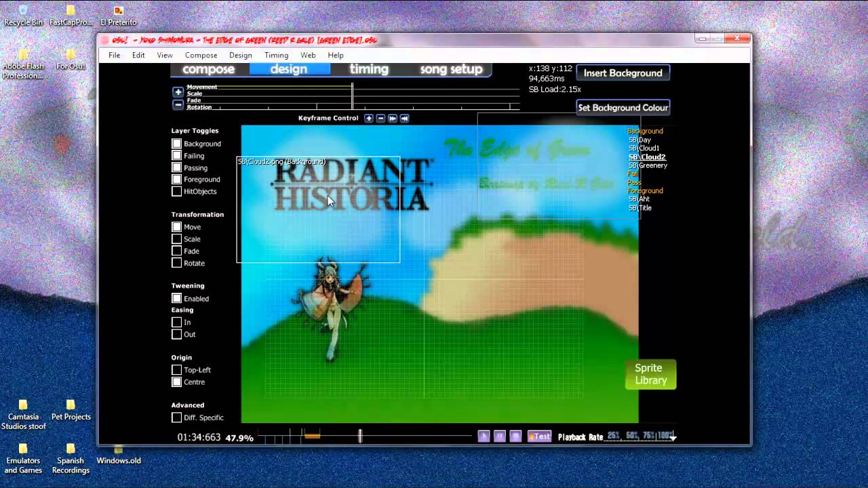Image resolution: width=868 pixels, height=488 pixels.
Task: Open the Compose menu
Action: point(201,55)
